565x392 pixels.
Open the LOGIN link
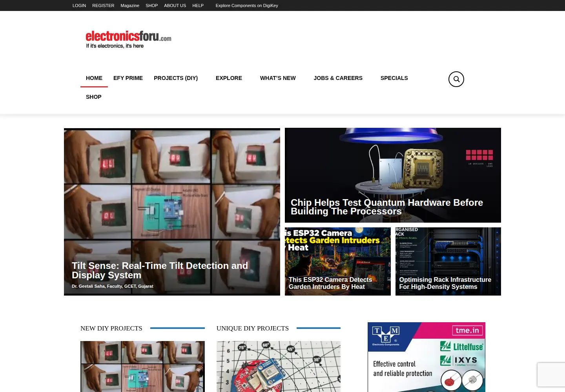79,5
